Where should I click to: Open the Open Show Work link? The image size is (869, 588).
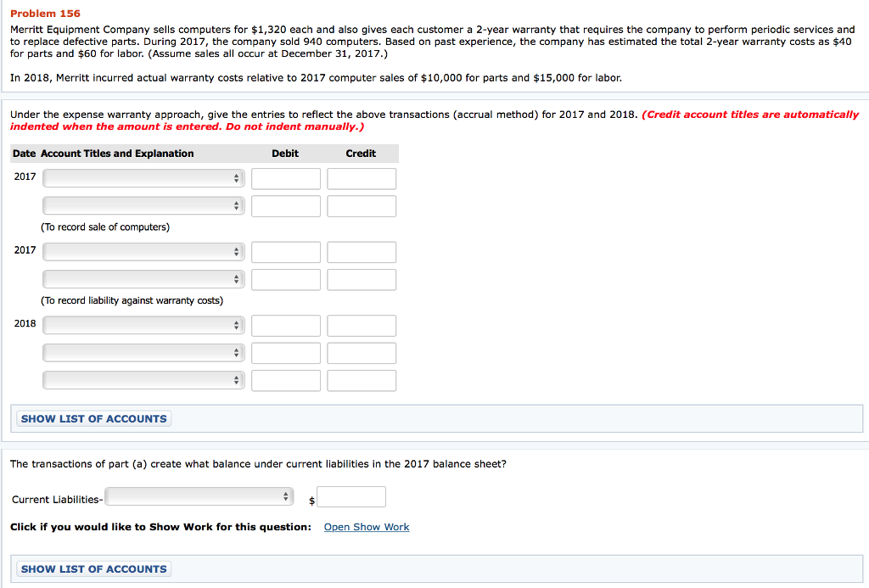coord(367,527)
